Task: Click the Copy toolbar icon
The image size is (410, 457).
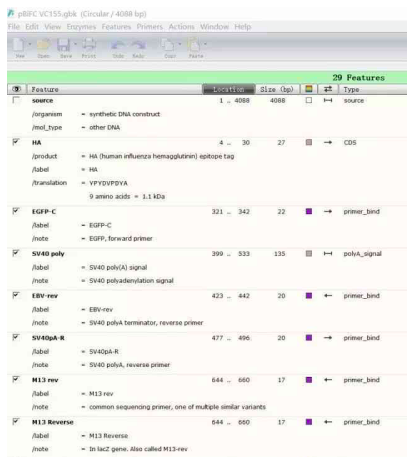Action: click(x=168, y=45)
